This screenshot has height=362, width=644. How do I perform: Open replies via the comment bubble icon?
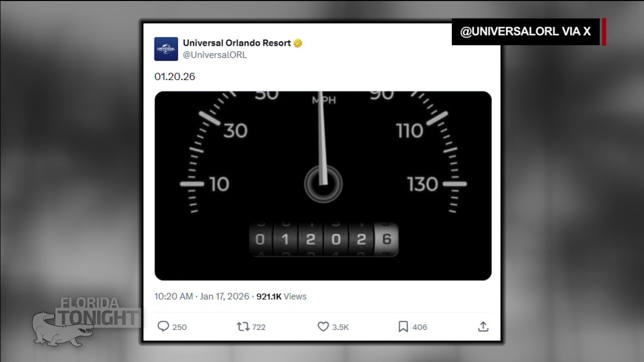(x=163, y=327)
